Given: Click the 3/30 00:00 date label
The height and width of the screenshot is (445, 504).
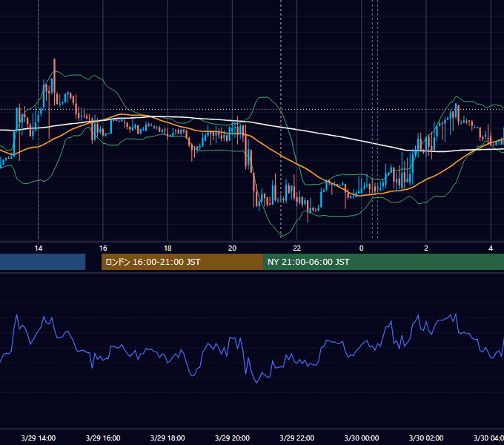Looking at the screenshot, I should pos(361,438).
